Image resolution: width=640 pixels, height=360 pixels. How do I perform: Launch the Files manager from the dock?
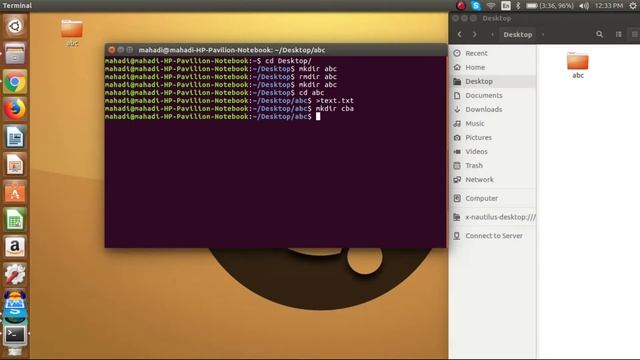pyautogui.click(x=15, y=53)
